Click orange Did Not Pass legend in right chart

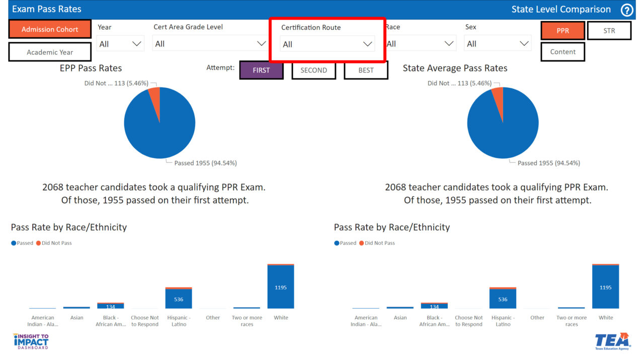coord(377,243)
